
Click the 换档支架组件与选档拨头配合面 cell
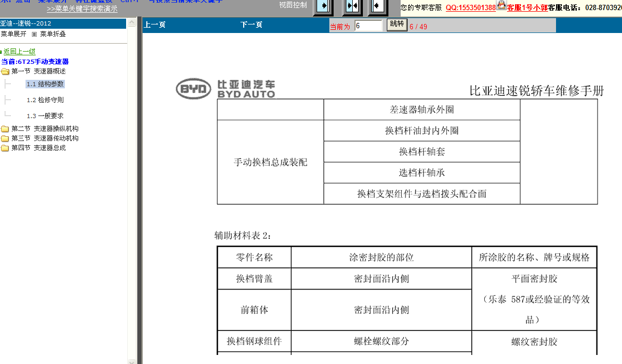click(x=422, y=194)
